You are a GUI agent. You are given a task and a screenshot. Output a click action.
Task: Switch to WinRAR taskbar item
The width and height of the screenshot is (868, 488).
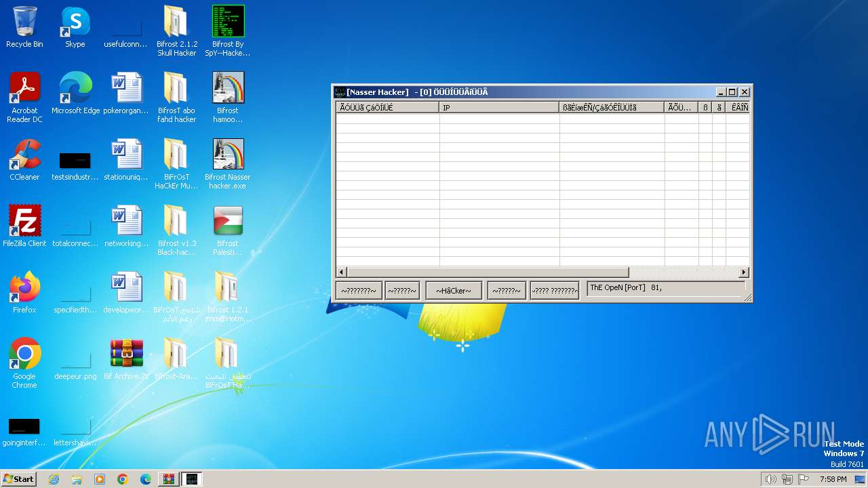coord(168,479)
